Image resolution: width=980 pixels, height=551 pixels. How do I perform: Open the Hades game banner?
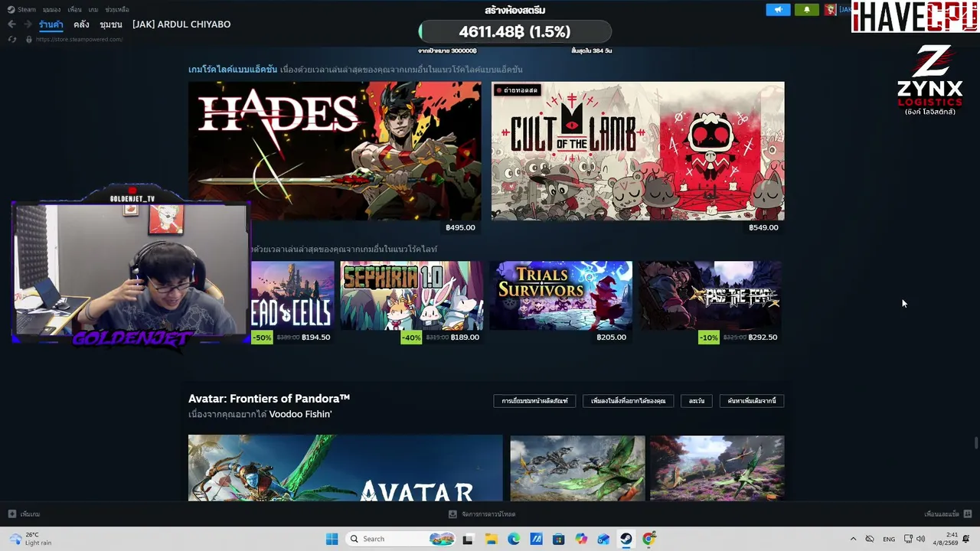(x=335, y=151)
